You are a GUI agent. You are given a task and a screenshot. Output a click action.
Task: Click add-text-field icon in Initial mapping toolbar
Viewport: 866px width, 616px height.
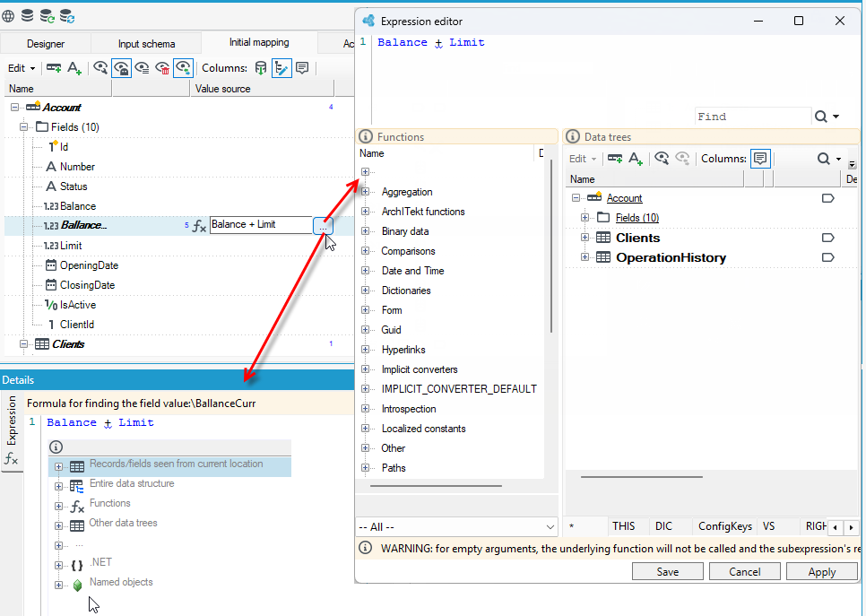coord(74,68)
